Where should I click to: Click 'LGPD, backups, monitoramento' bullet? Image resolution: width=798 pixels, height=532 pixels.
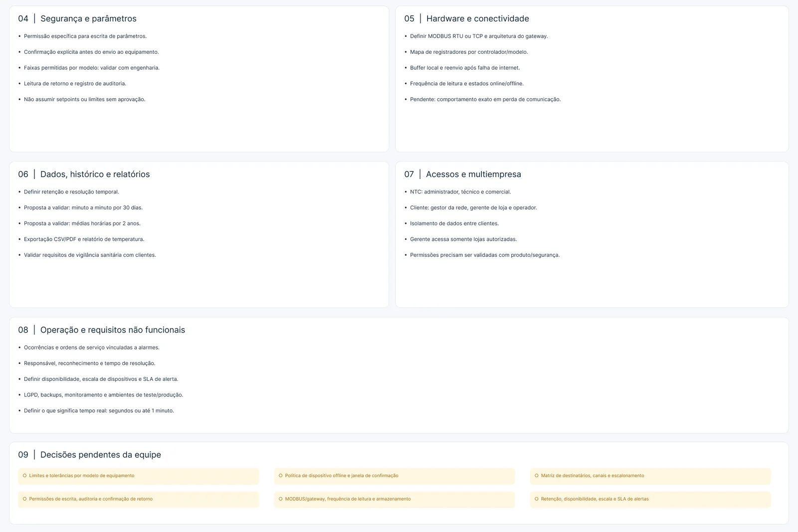[104, 395]
